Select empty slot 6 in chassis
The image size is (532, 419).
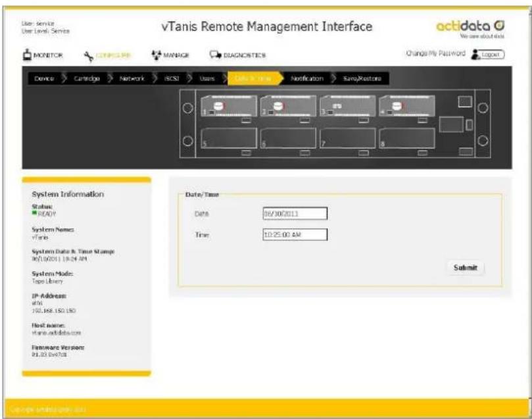click(x=288, y=138)
